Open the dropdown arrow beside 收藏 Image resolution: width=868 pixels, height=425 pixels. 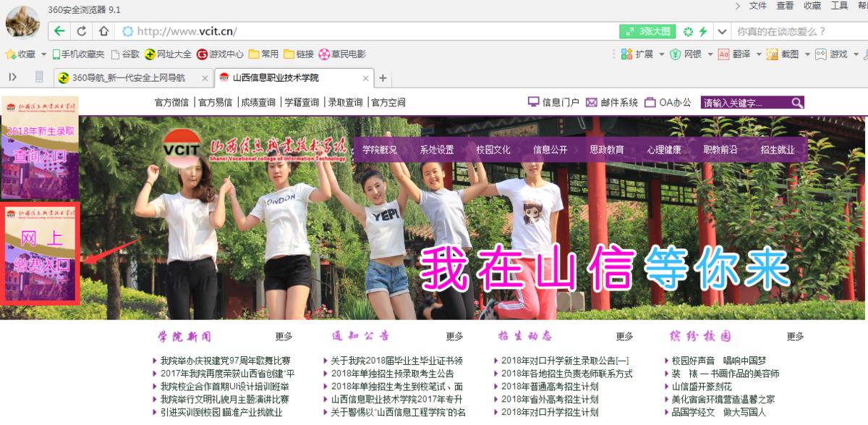43,54
